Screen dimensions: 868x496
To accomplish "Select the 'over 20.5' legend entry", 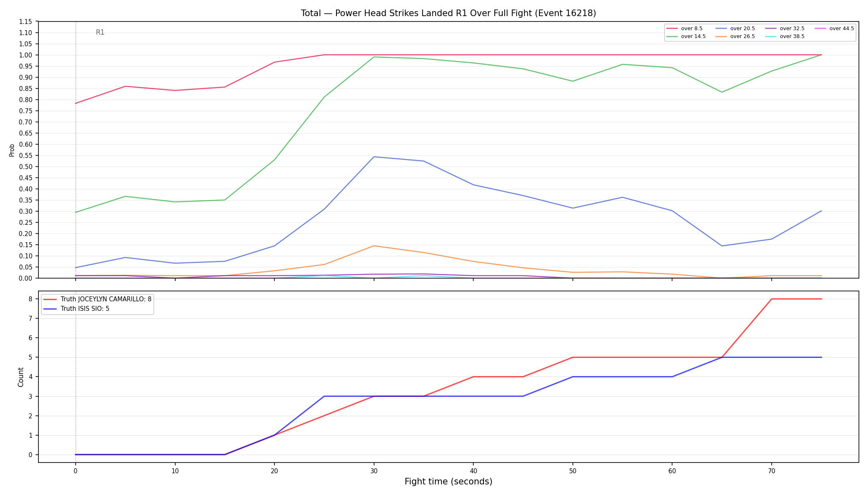I will (735, 29).
